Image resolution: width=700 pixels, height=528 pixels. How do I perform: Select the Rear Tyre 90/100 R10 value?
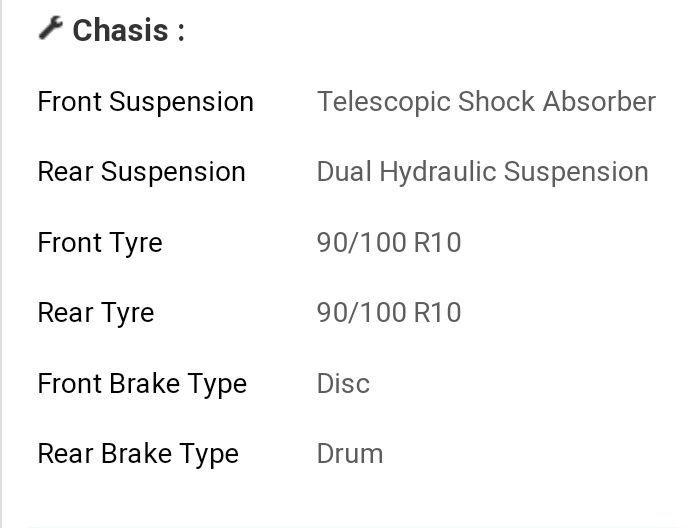389,312
